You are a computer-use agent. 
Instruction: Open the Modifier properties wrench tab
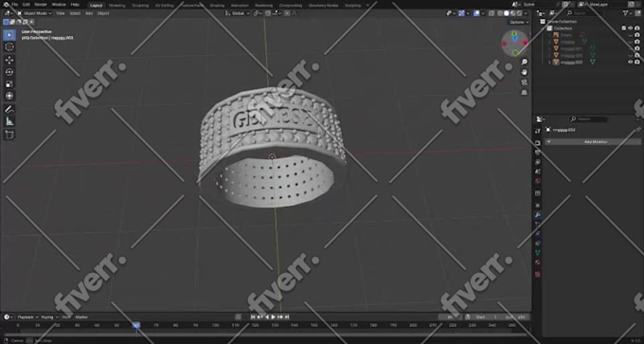pos(538,214)
